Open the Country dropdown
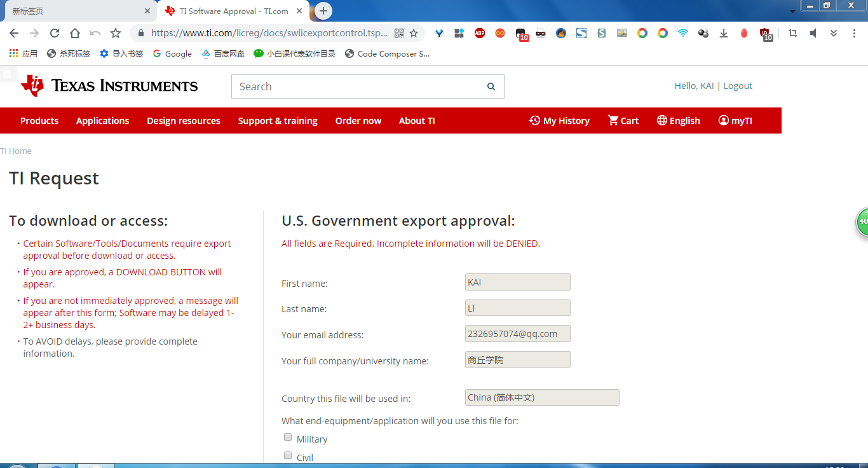The width and height of the screenshot is (868, 468). click(x=542, y=397)
